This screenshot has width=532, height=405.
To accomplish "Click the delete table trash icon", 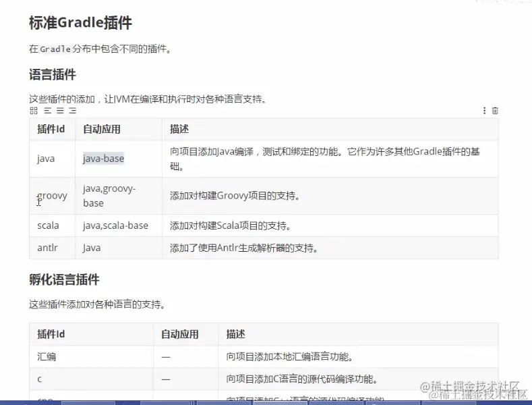I will pyautogui.click(x=495, y=111).
